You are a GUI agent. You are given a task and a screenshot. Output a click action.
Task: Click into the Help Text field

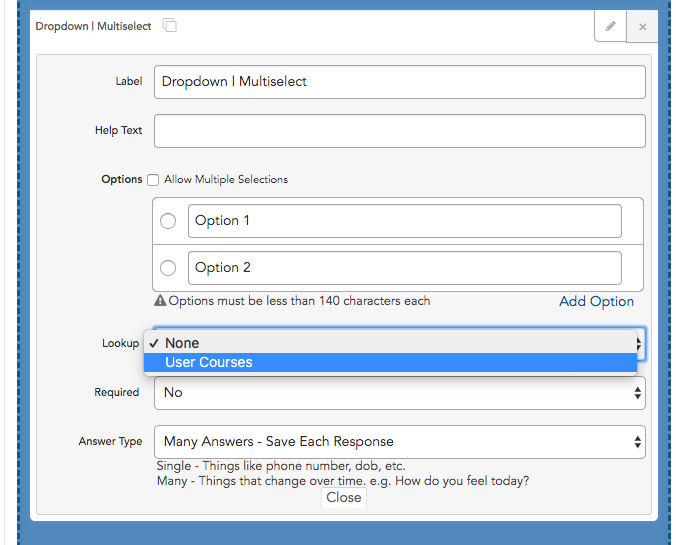pyautogui.click(x=400, y=131)
